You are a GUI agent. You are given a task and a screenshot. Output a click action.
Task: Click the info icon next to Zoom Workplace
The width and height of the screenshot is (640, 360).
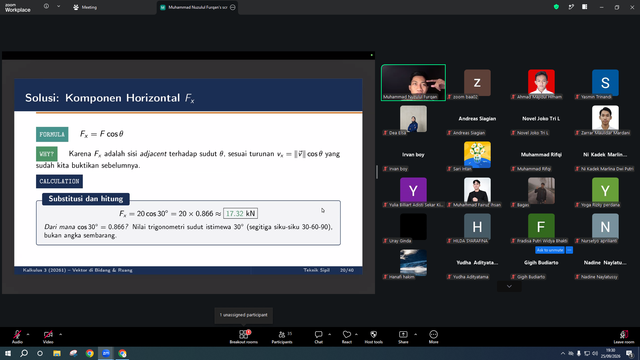coord(46,7)
